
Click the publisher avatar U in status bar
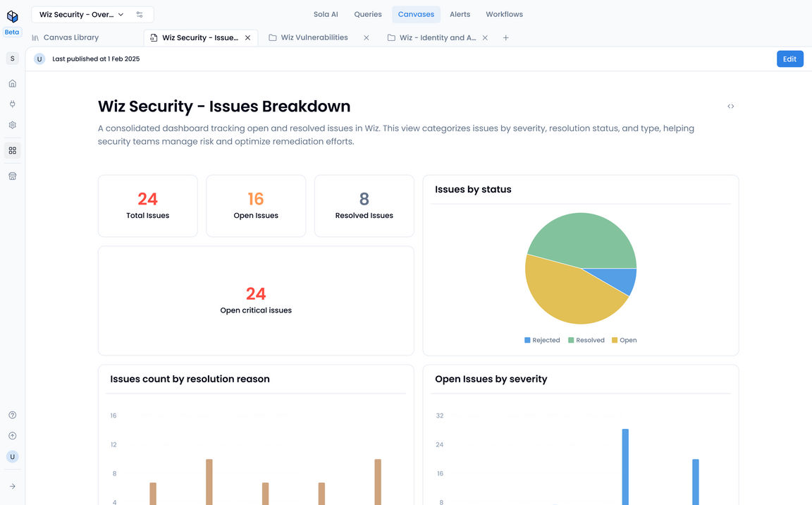tap(39, 59)
